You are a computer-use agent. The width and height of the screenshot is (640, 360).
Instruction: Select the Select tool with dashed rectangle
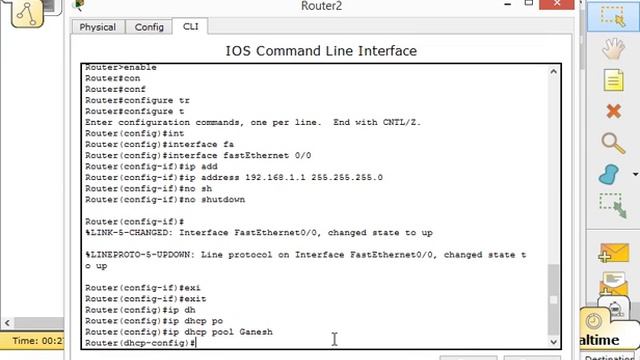pyautogui.click(x=613, y=16)
